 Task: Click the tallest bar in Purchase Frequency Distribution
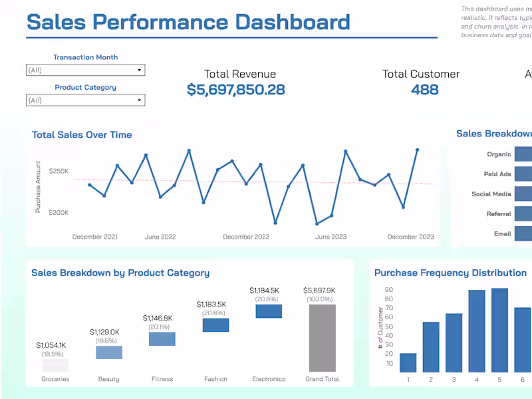499,329
